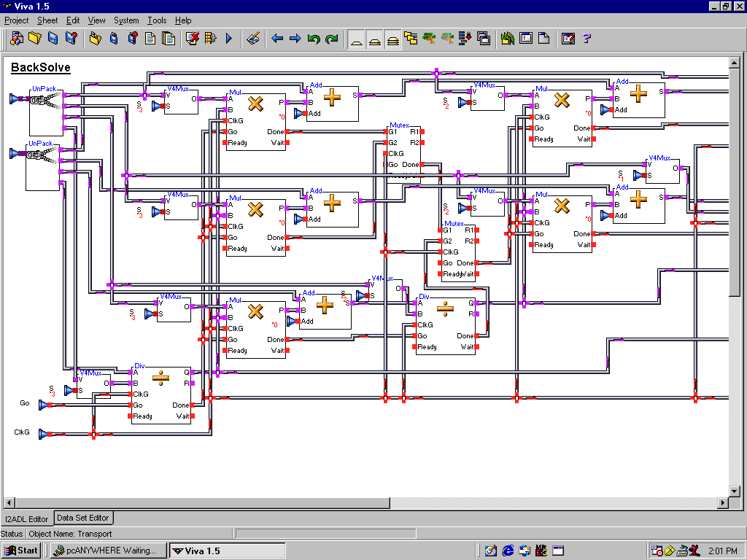Click the vertical scrollbar down arrow
Viewport: 747px width, 560px height.
tap(735, 490)
